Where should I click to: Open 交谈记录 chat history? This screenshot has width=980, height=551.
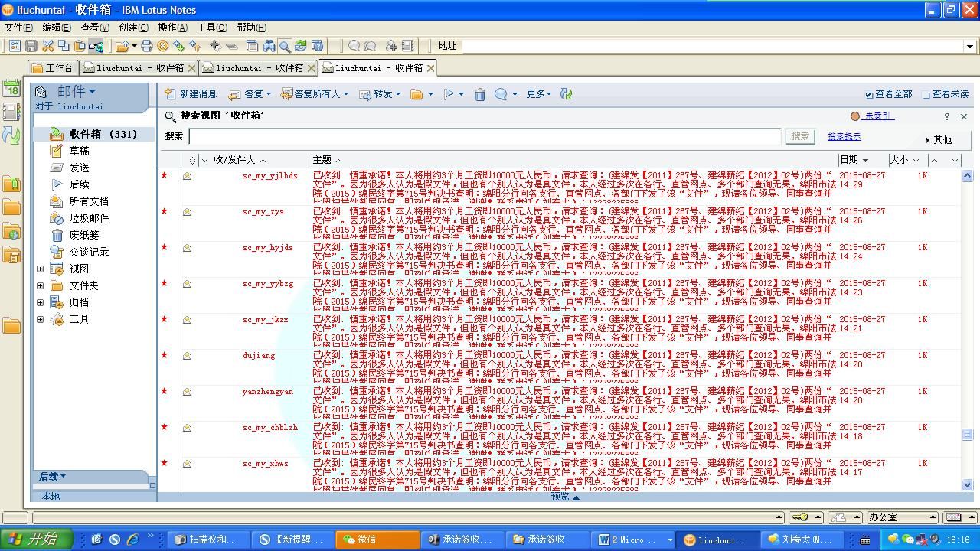point(88,252)
